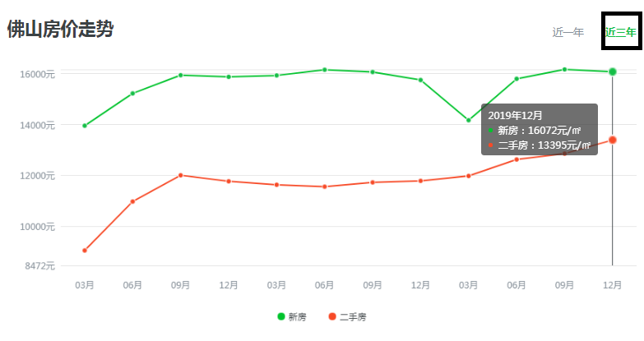The width and height of the screenshot is (644, 341).
Task: Click the green first 06月 data point
Action: point(132,94)
